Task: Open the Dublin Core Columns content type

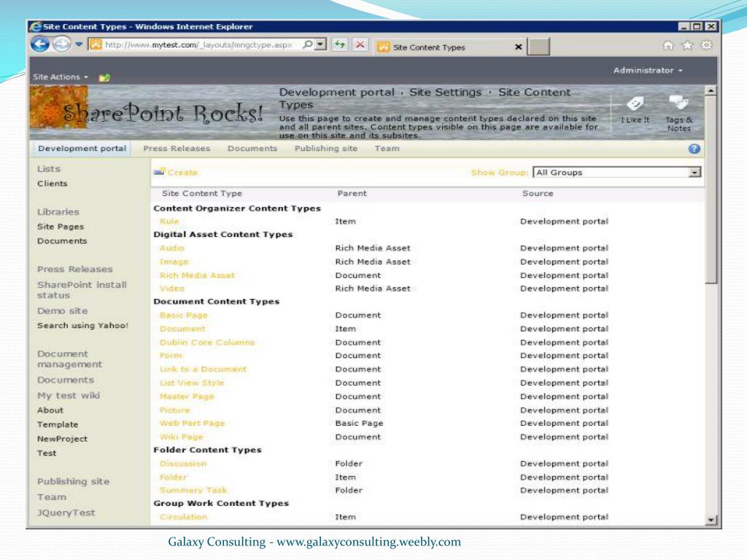Action: [207, 343]
